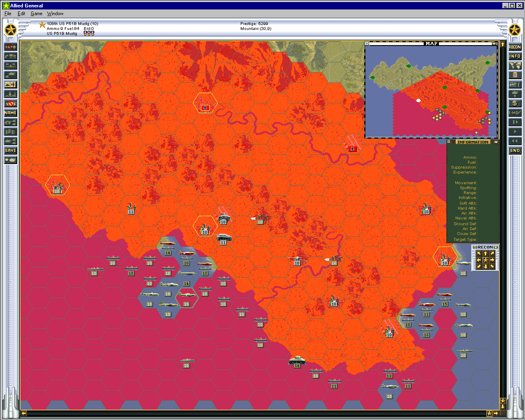
Task: Open the strategic grid map icon
Action: 10,84
